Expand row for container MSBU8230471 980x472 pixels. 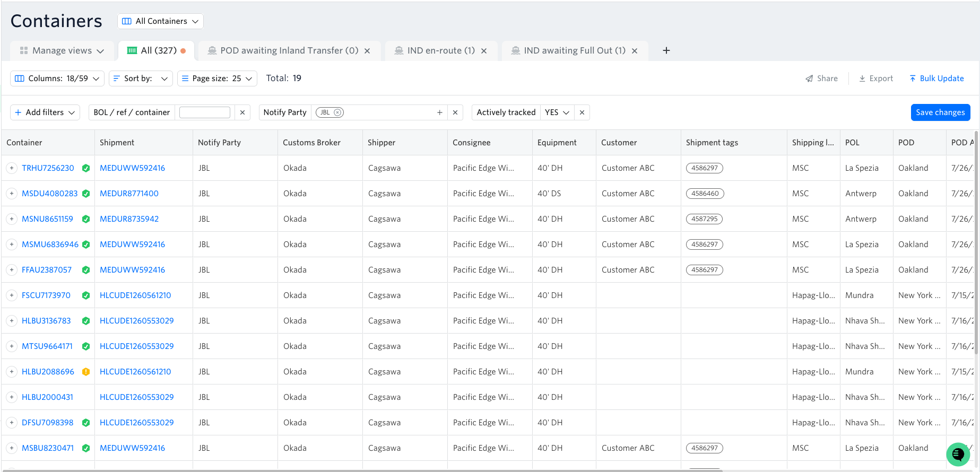(x=12, y=448)
